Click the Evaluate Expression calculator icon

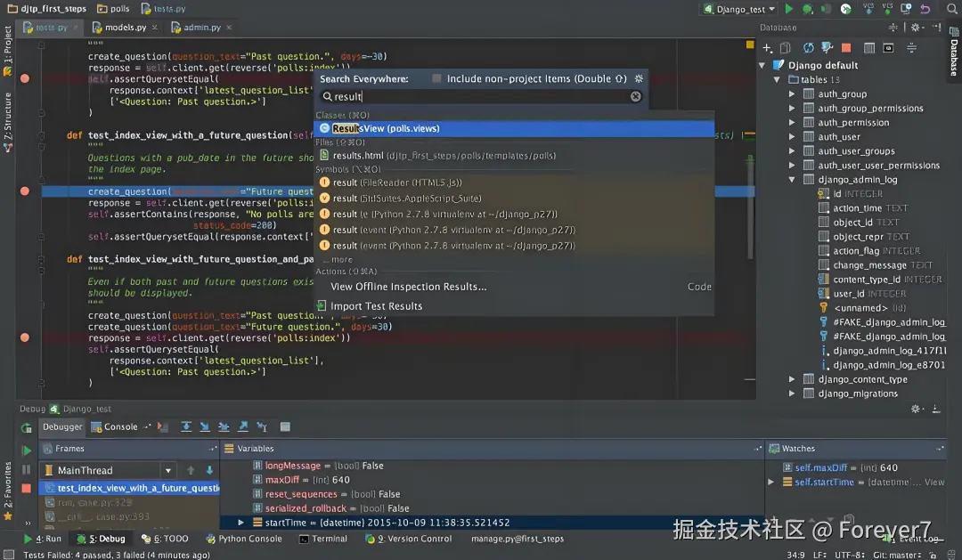285,427
